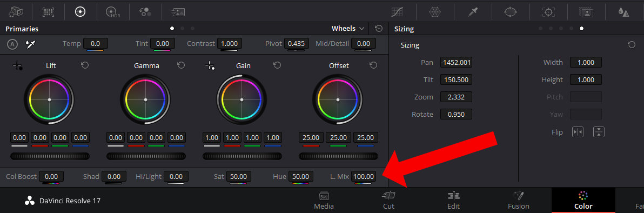Image resolution: width=644 pixels, height=213 pixels.
Task: Open the Curves palette icon
Action: pyautogui.click(x=397, y=12)
